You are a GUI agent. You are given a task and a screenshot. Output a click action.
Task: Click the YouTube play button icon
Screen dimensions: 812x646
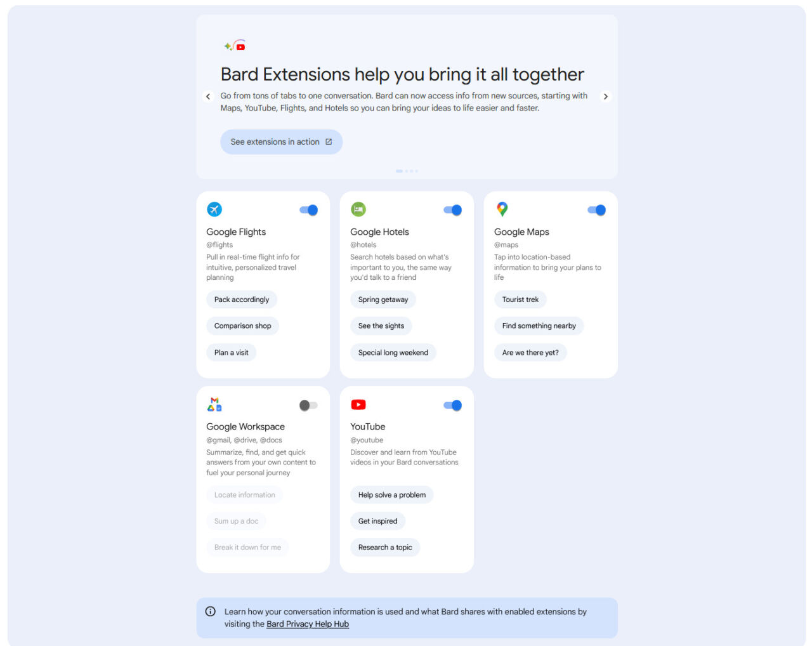tap(358, 404)
